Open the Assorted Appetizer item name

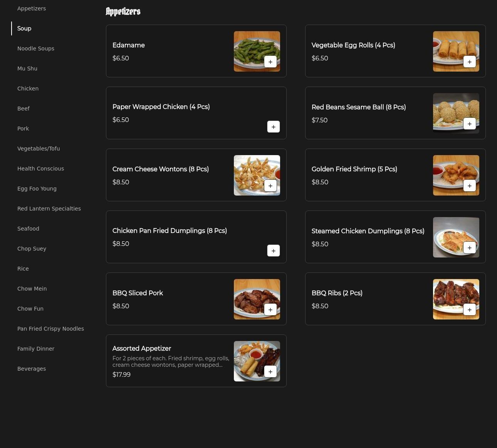coord(142,348)
